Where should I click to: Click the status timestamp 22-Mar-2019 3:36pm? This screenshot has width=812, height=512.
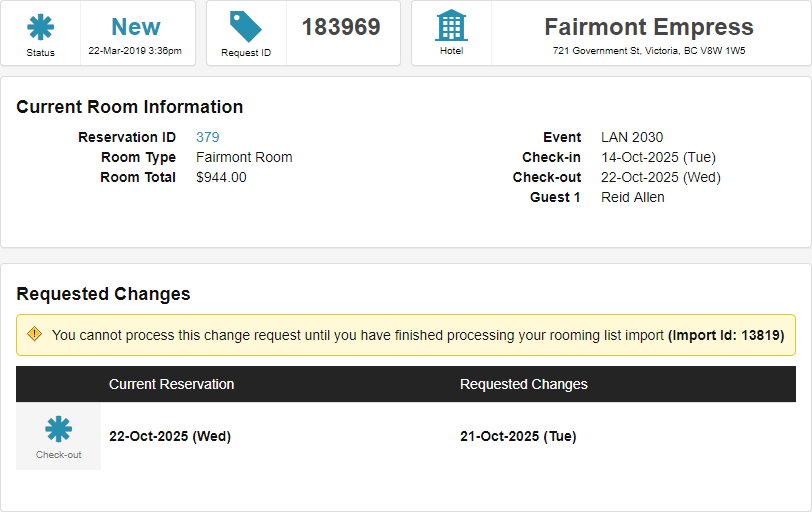pos(135,50)
